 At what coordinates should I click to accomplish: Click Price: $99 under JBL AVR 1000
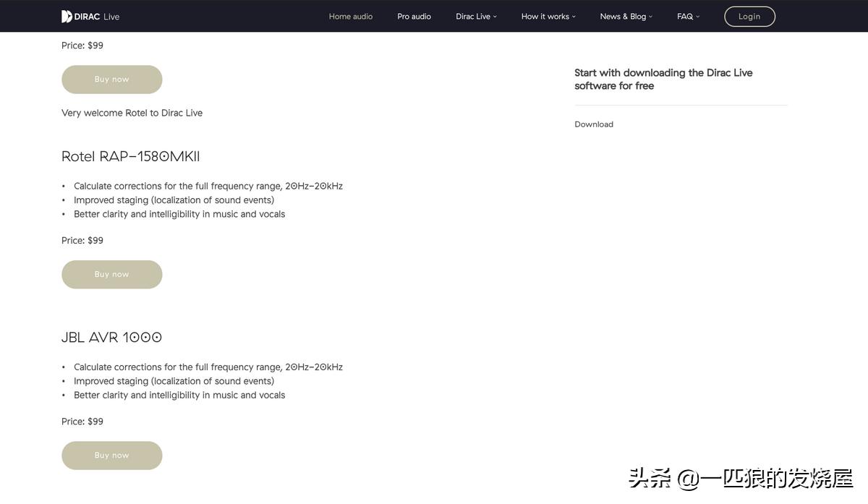pos(82,422)
